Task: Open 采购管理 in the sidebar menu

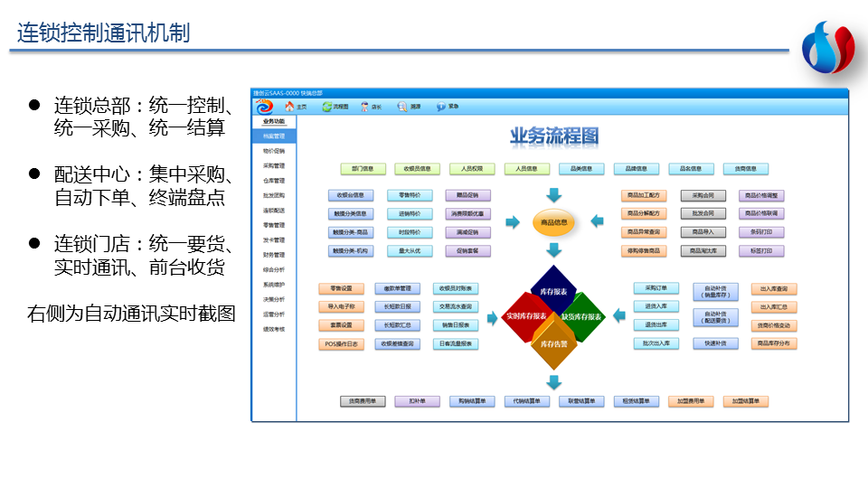Action: click(x=273, y=166)
